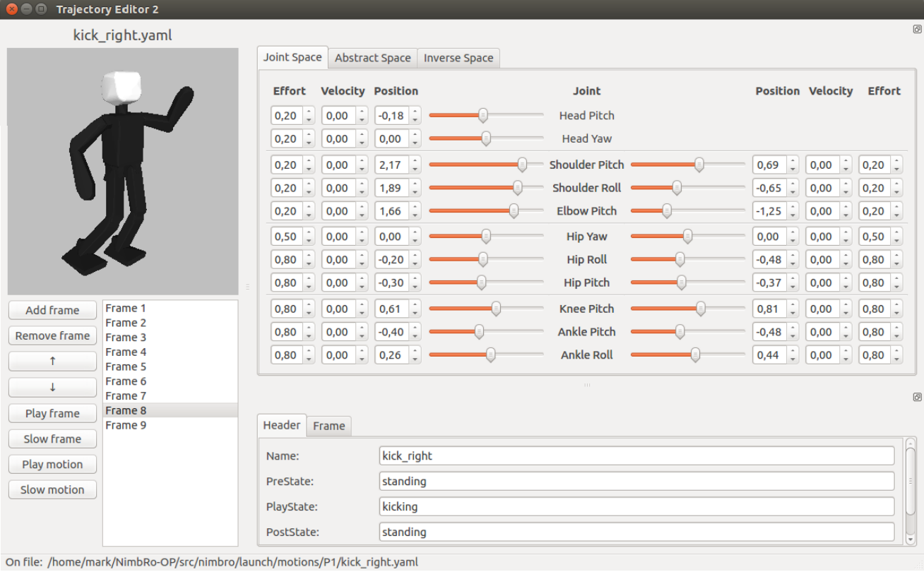
Task: Click the left Knee Pitch slider handle
Action: click(x=496, y=309)
